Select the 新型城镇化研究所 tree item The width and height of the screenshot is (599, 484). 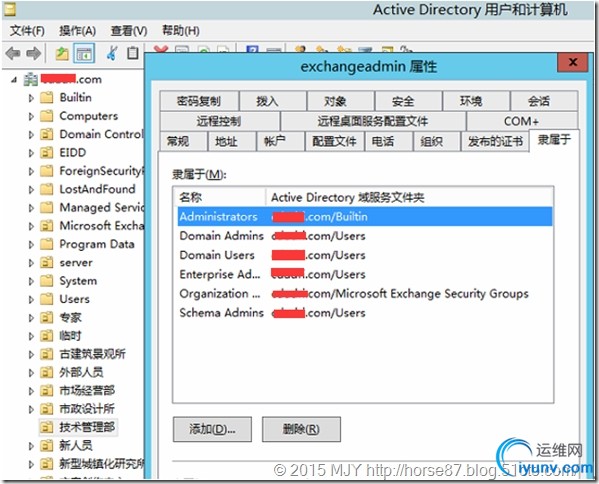(102, 464)
